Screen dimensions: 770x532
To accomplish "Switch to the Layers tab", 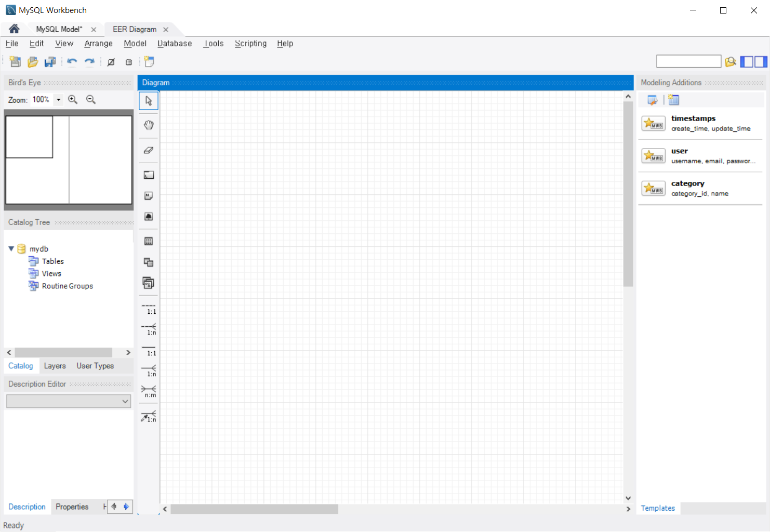I will pos(55,366).
